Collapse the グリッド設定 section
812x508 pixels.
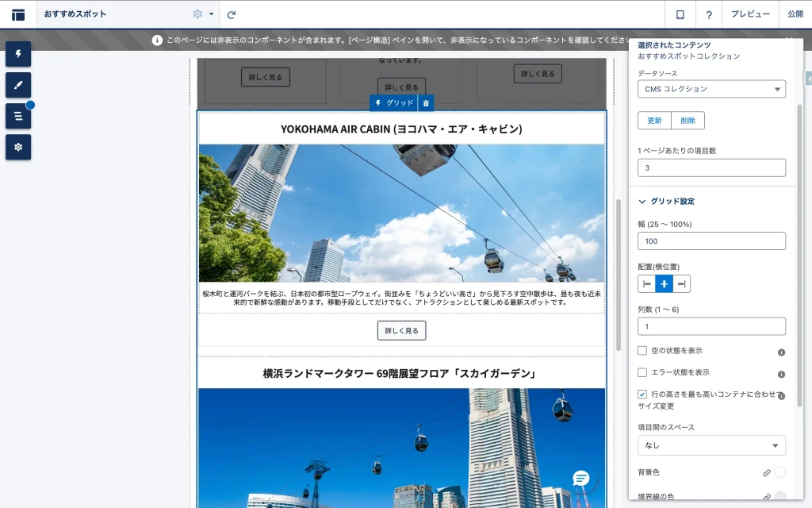click(643, 202)
